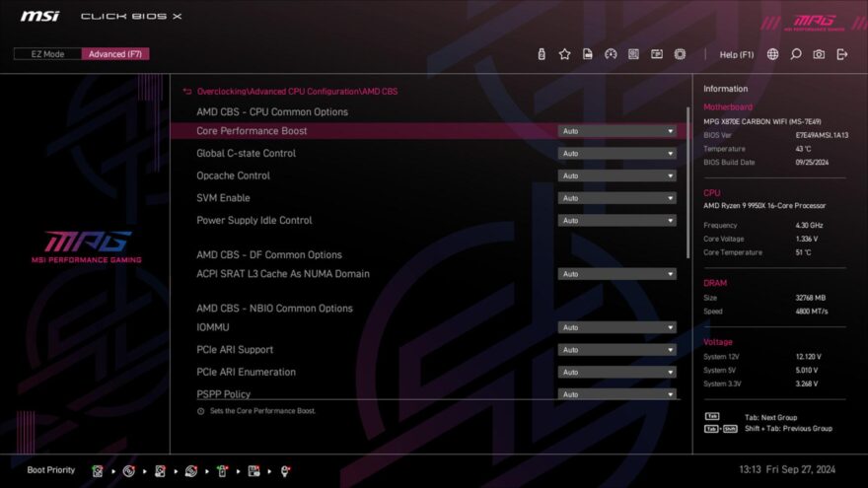Open the IOMMU dropdown

pos(616,327)
